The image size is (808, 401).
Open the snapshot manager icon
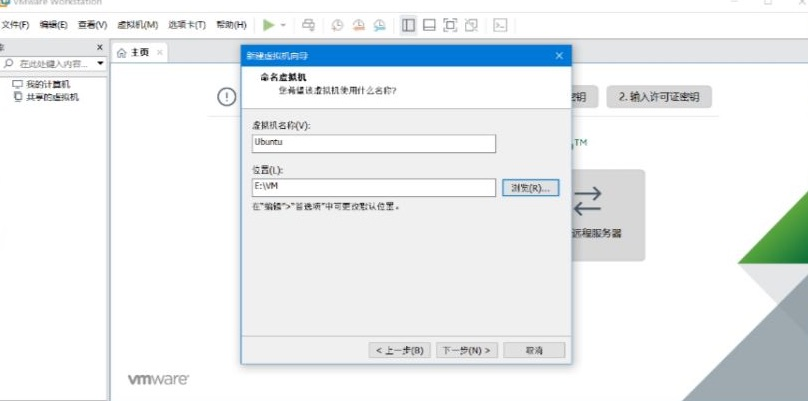pyautogui.click(x=380, y=25)
